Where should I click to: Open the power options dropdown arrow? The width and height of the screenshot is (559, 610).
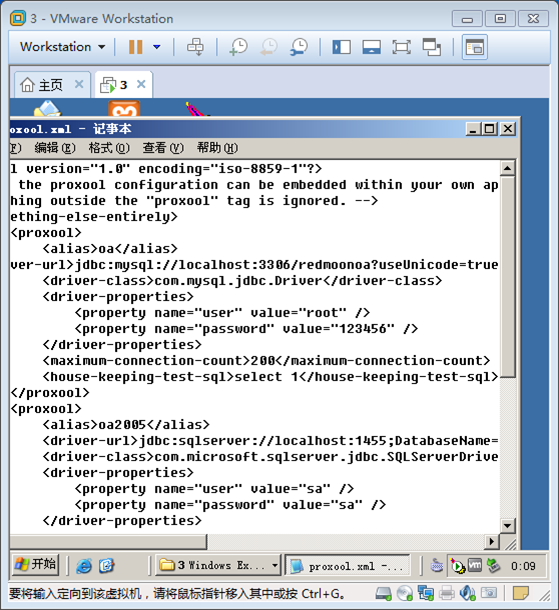pos(157,47)
